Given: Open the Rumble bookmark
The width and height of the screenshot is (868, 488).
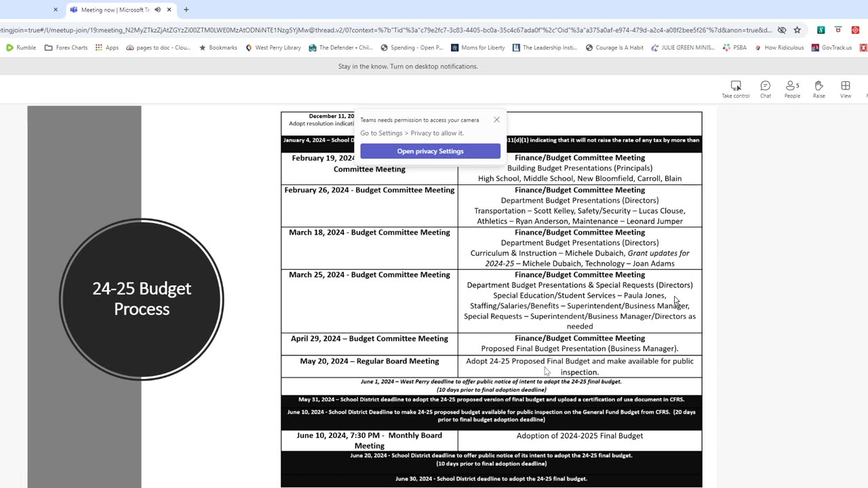Looking at the screenshot, I should pos(21,47).
